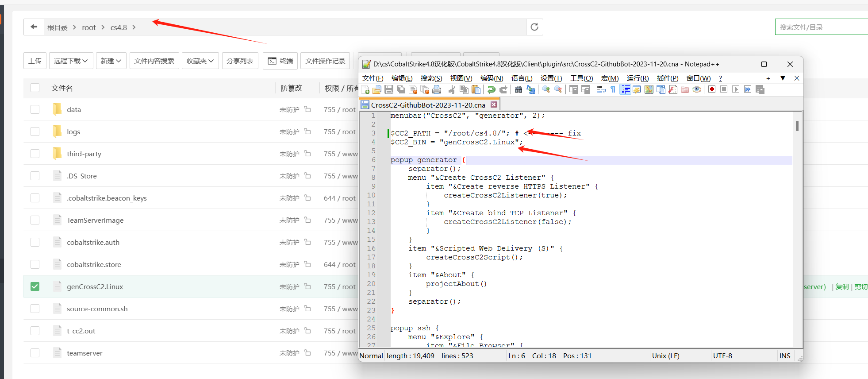Click the New file icon in Notepad++ toolbar
The image size is (868, 379).
pyautogui.click(x=365, y=89)
